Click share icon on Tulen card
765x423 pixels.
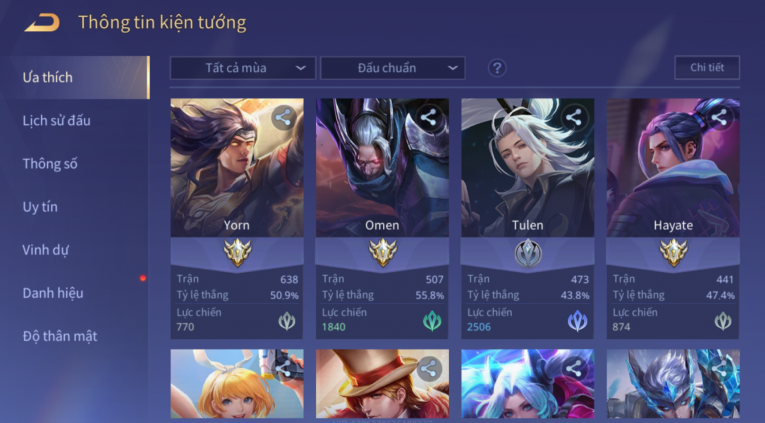coord(574,118)
